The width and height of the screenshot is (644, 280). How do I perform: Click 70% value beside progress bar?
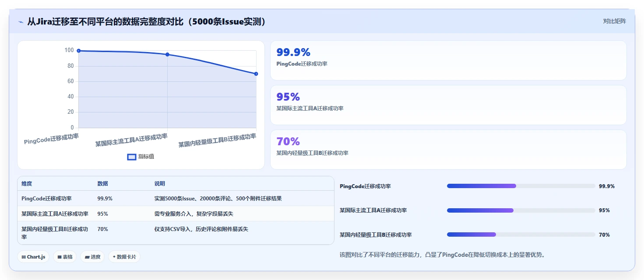604,235
